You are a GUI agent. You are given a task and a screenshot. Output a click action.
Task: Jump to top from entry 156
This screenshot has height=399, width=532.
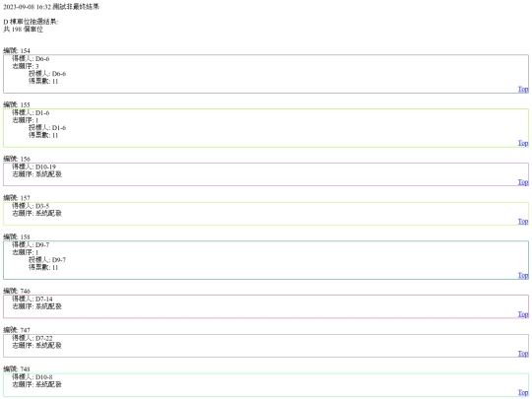523,182
